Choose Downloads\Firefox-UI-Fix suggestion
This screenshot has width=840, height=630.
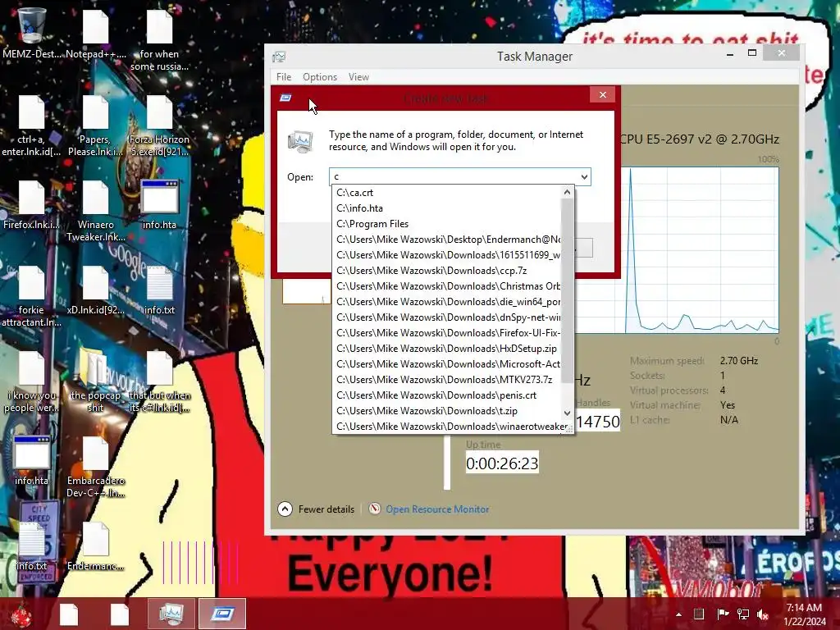447,332
